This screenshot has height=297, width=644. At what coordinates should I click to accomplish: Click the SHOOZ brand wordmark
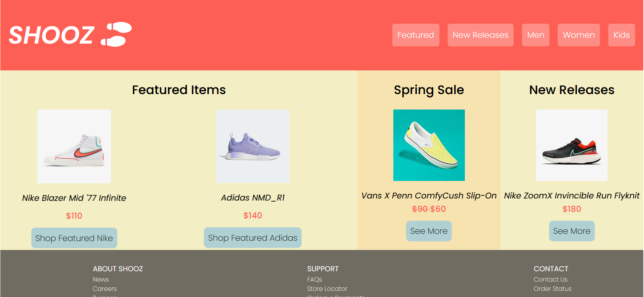coord(52,35)
